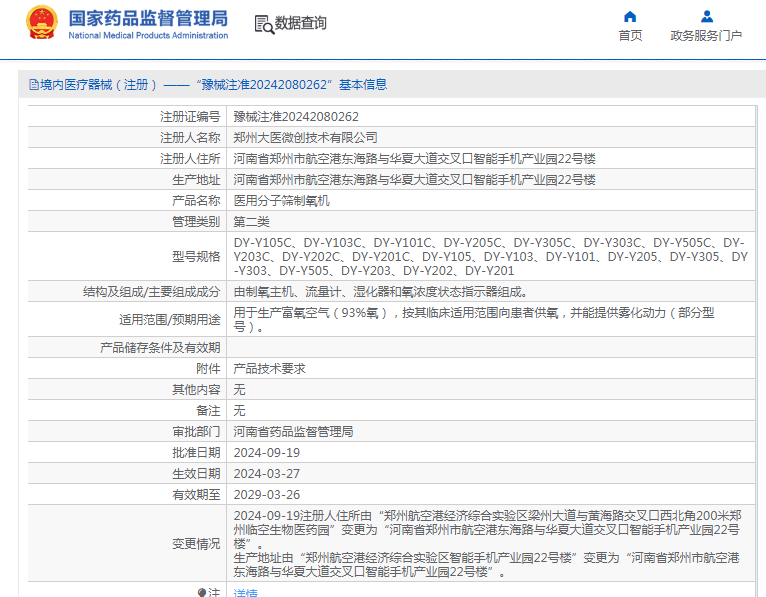Click the 第二类 value
766x597 pixels.
click(252, 222)
